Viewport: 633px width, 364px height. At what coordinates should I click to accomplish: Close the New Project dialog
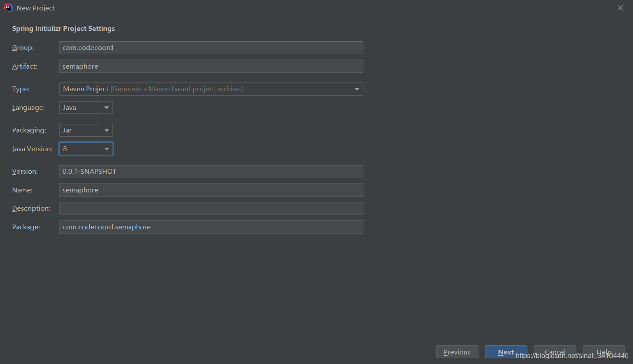(620, 8)
